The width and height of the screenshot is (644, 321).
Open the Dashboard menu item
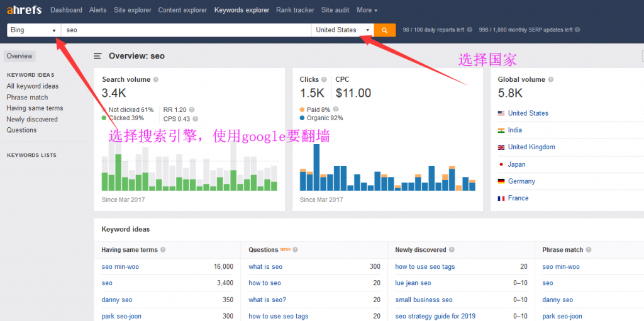click(66, 10)
